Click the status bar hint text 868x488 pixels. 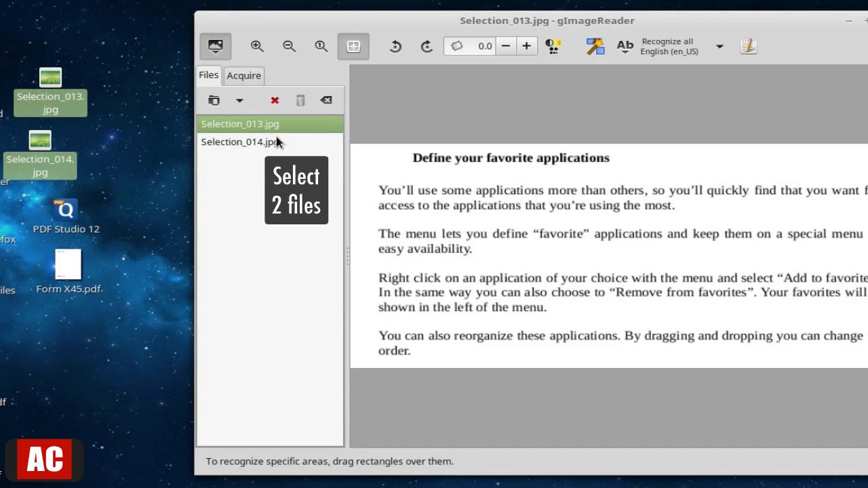[x=330, y=462]
